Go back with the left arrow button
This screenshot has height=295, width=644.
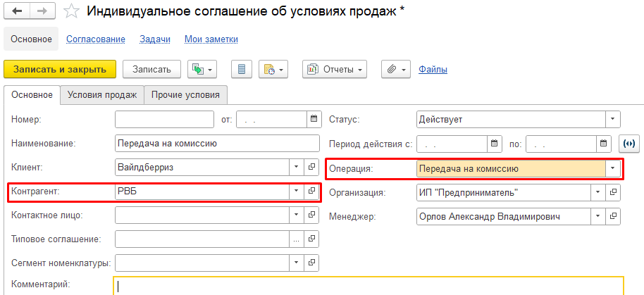click(x=17, y=11)
